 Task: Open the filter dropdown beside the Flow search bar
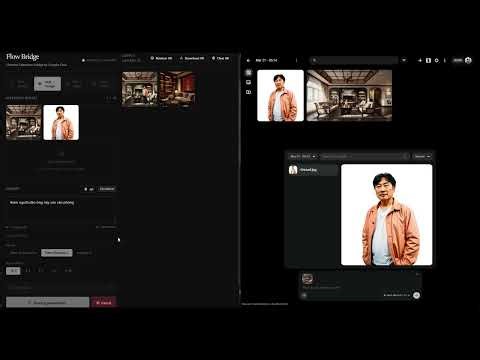coord(404,60)
